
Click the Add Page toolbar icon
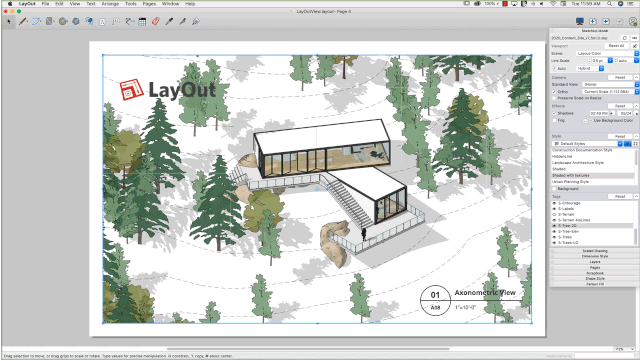coord(593,21)
